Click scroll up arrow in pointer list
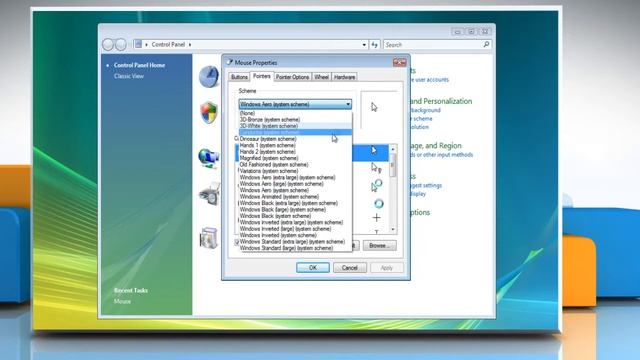Screen dimensions: 640x360 [393, 149]
